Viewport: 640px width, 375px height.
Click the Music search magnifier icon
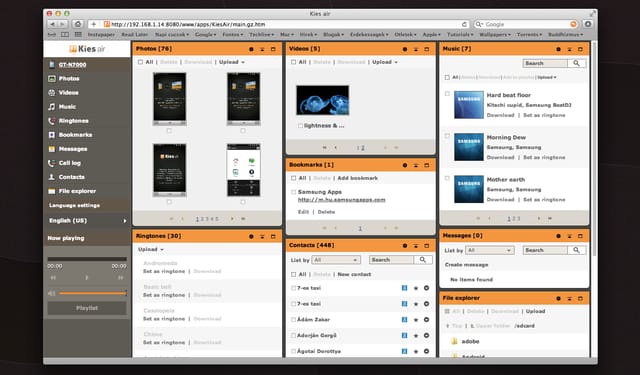click(x=576, y=63)
